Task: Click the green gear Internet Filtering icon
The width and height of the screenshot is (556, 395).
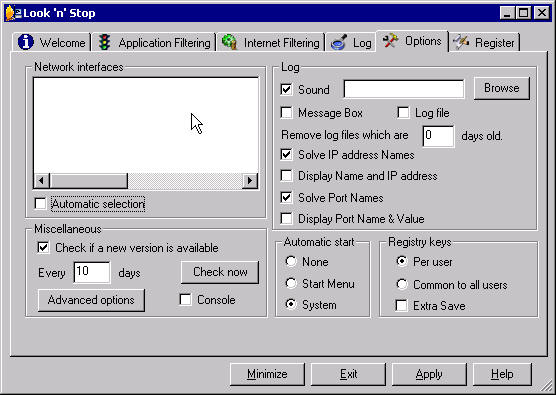Action: point(229,42)
